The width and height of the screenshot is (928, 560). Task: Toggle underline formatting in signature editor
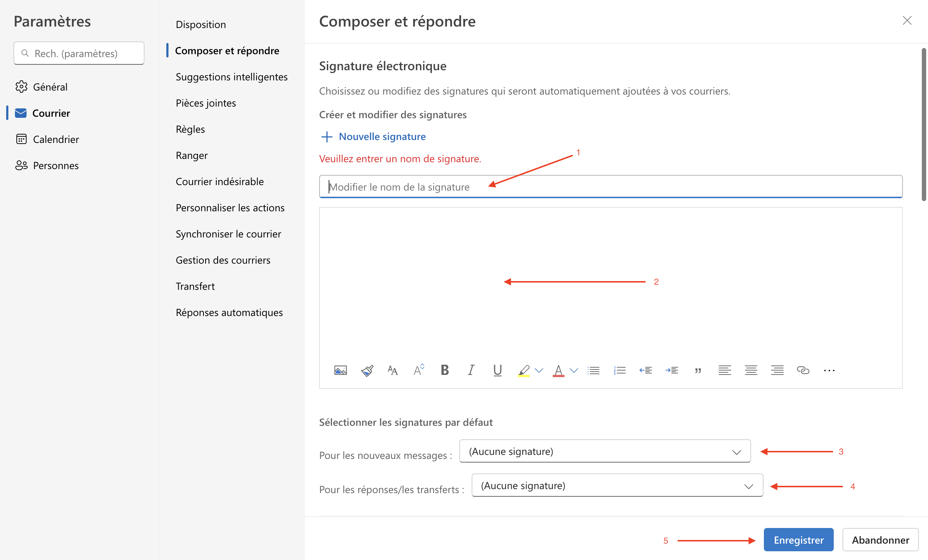tap(497, 370)
